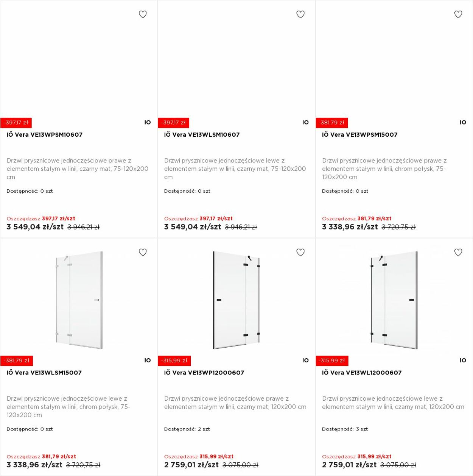Open IÖ Vera VE13WL12000607 product title
The image size is (473, 476).
click(362, 373)
